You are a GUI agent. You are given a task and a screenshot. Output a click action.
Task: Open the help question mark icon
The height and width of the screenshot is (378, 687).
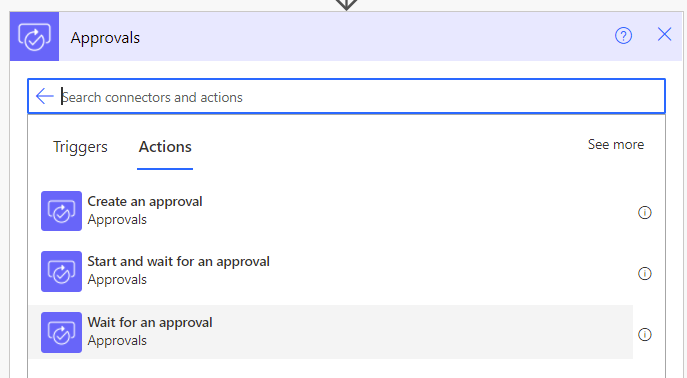pos(623,35)
